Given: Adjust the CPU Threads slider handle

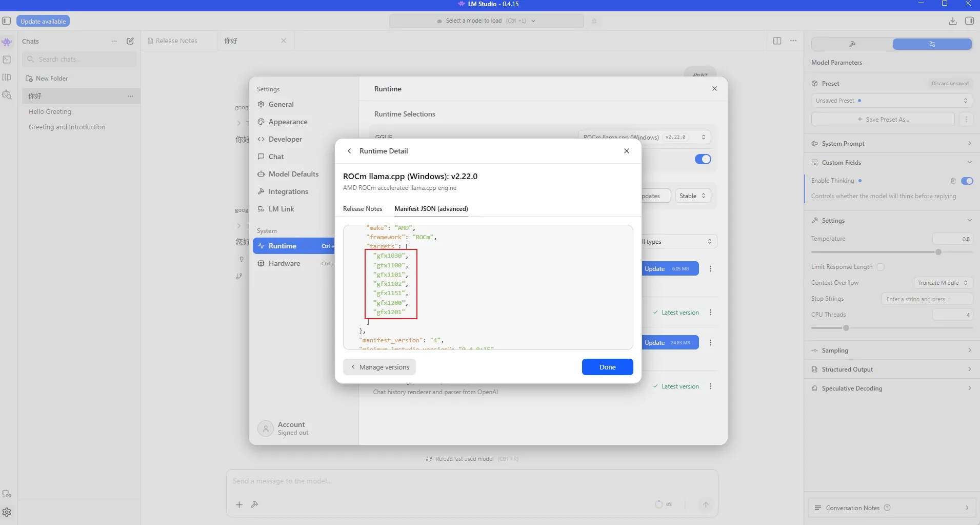Looking at the screenshot, I should click(846, 328).
